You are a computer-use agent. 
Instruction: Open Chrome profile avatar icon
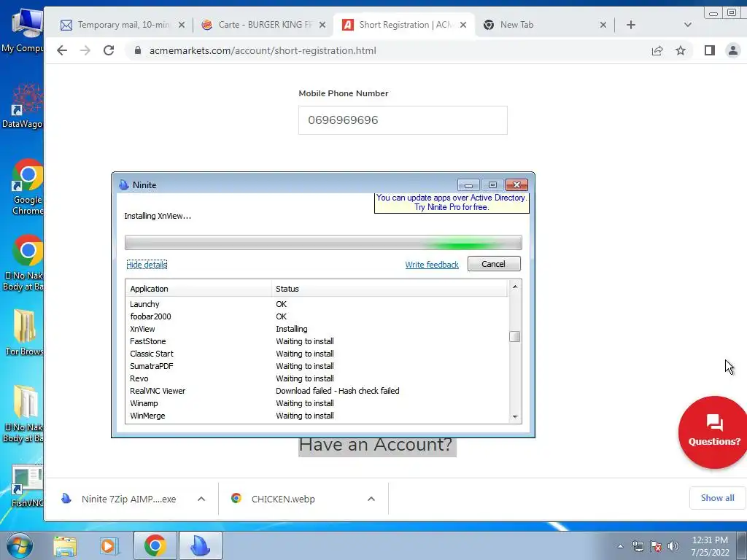[733, 50]
